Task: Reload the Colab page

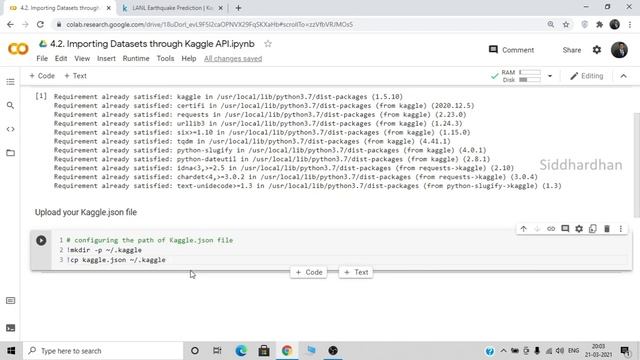Action: point(40,24)
